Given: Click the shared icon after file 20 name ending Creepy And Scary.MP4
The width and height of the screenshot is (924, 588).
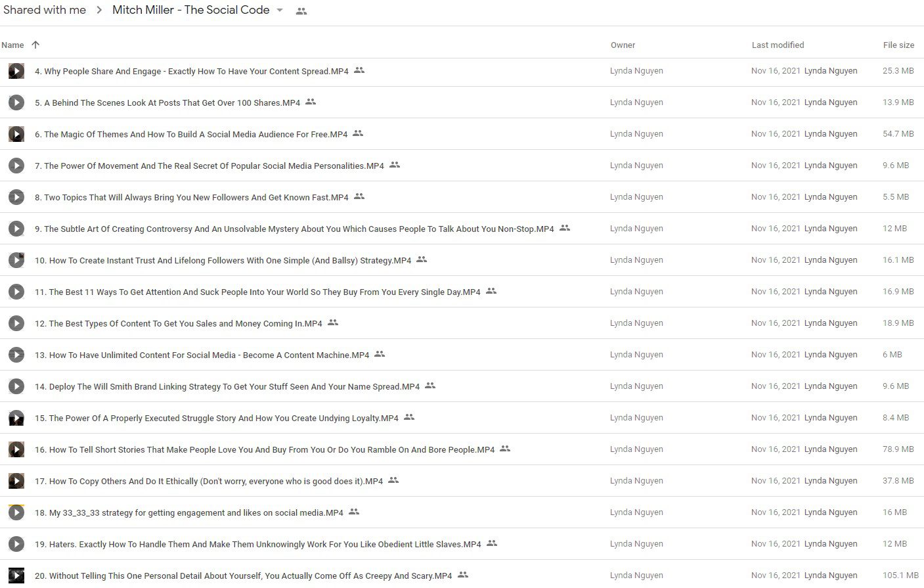Looking at the screenshot, I should (463, 575).
